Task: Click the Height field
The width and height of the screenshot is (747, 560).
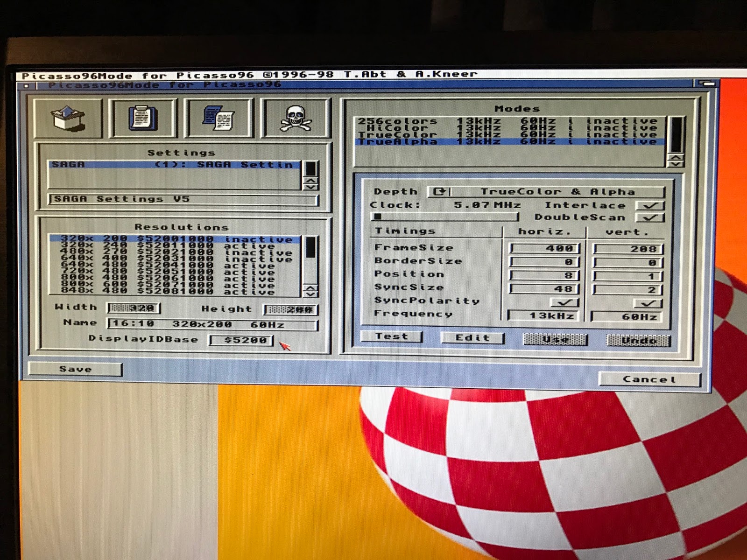Action: [290, 310]
